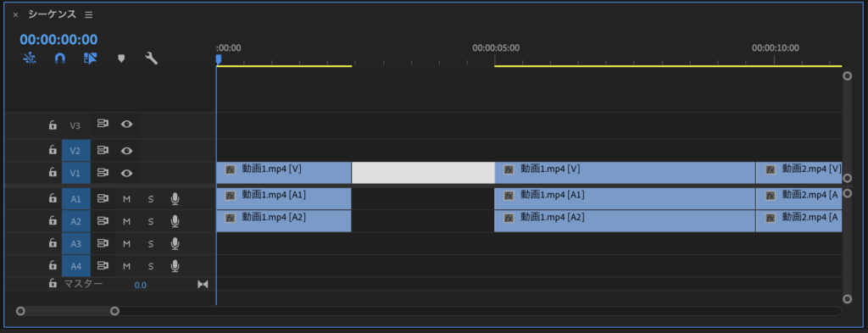
Task: Toggle track lock on V1
Action: (53, 173)
